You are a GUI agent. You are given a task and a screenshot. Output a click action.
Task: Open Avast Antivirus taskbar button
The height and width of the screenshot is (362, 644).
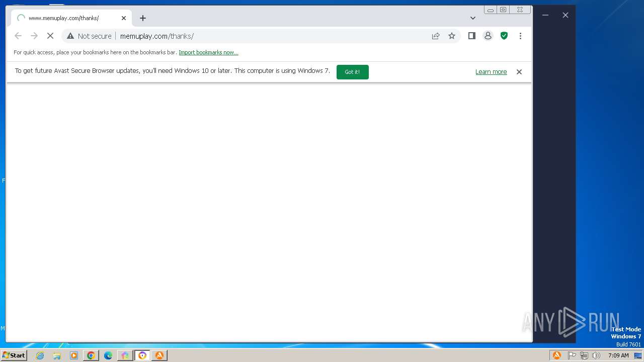tap(159, 355)
